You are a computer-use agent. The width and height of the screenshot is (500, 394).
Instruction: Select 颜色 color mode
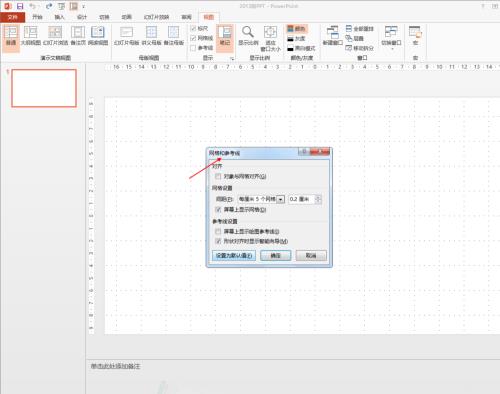pyautogui.click(x=296, y=29)
